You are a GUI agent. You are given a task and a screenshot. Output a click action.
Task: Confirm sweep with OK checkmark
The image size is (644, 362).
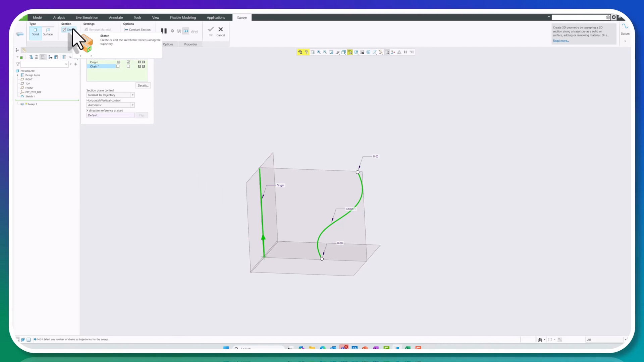211,32
